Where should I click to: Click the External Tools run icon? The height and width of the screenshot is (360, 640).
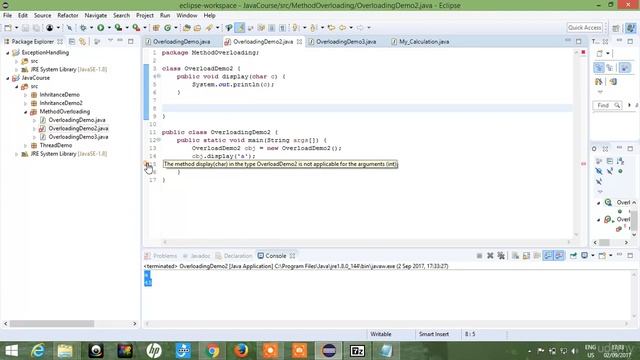coord(136,28)
